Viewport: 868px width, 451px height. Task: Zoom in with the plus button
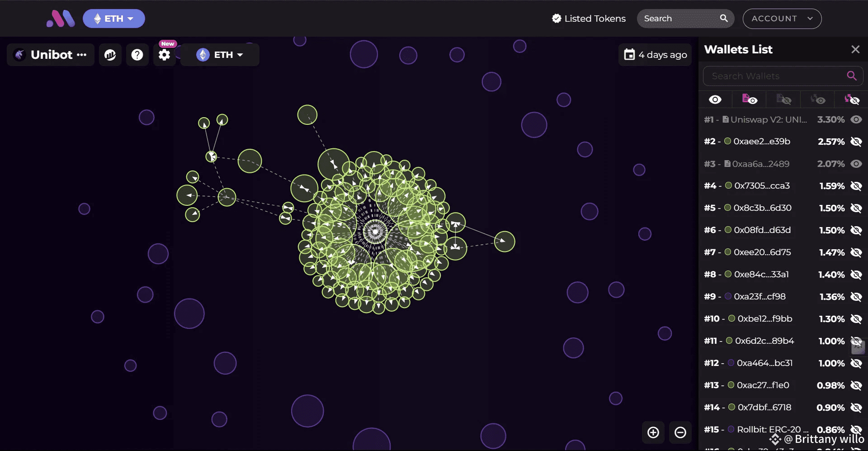(653, 432)
